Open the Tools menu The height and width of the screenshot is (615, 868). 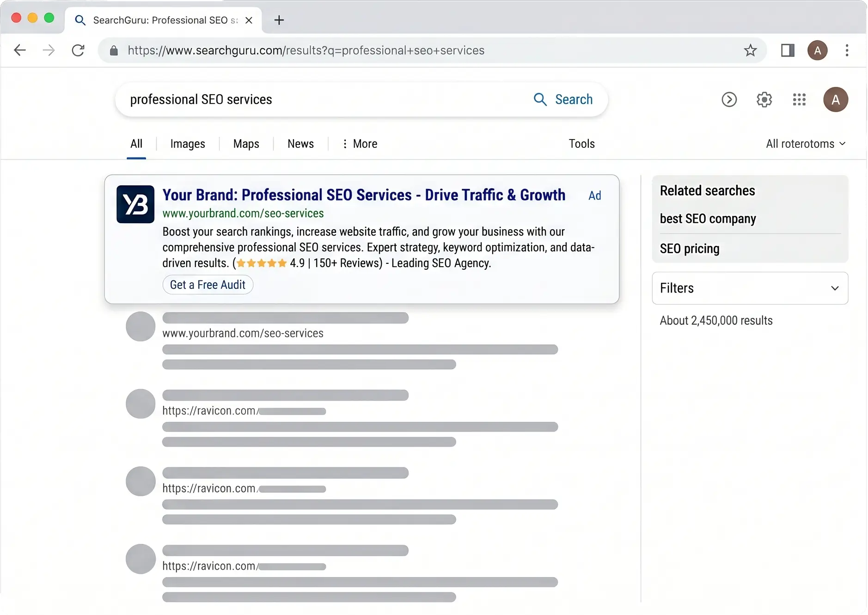pos(581,144)
